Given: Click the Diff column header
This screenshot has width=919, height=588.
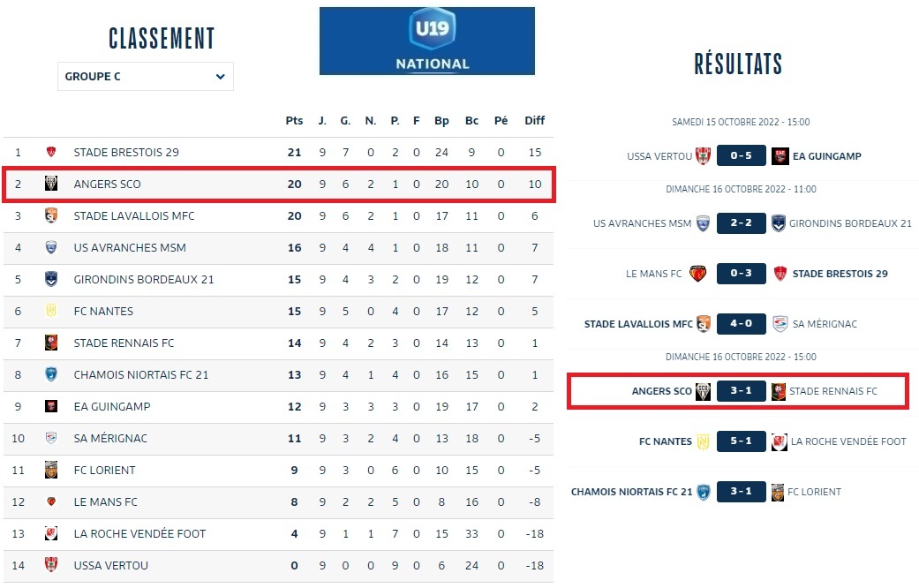Looking at the screenshot, I should 534,121.
